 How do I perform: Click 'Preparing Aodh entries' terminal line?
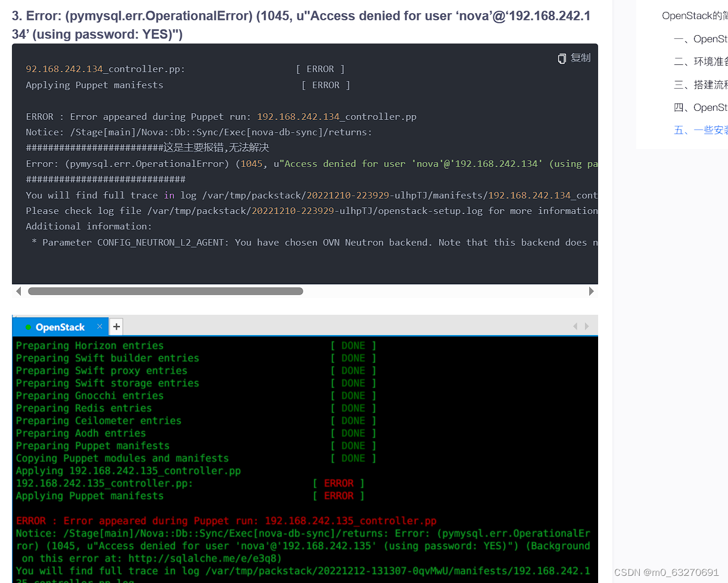[80, 433]
